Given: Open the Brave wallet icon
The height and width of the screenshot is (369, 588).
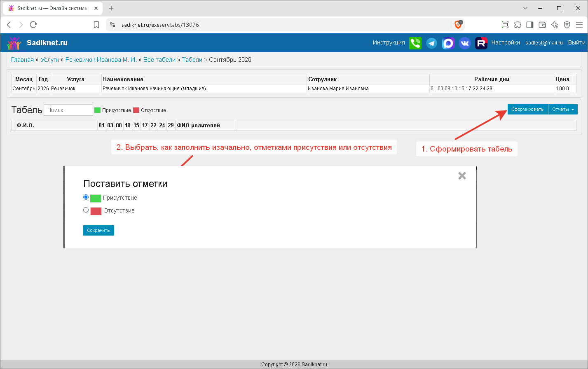Looking at the screenshot, I should click(542, 25).
